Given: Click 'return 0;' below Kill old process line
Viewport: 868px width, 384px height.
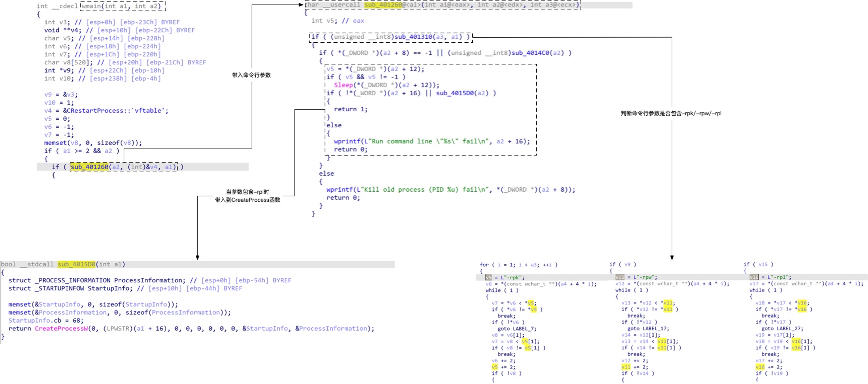Looking at the screenshot, I should (x=343, y=198).
